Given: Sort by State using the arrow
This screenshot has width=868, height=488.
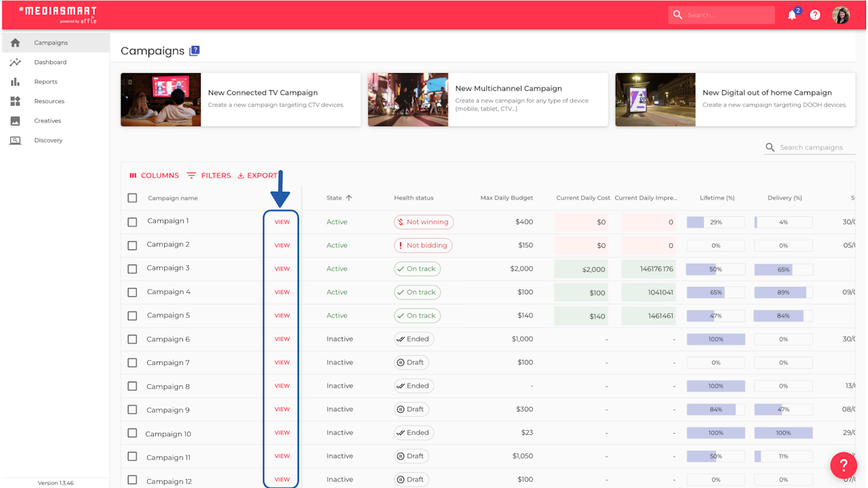Looking at the screenshot, I should (349, 198).
